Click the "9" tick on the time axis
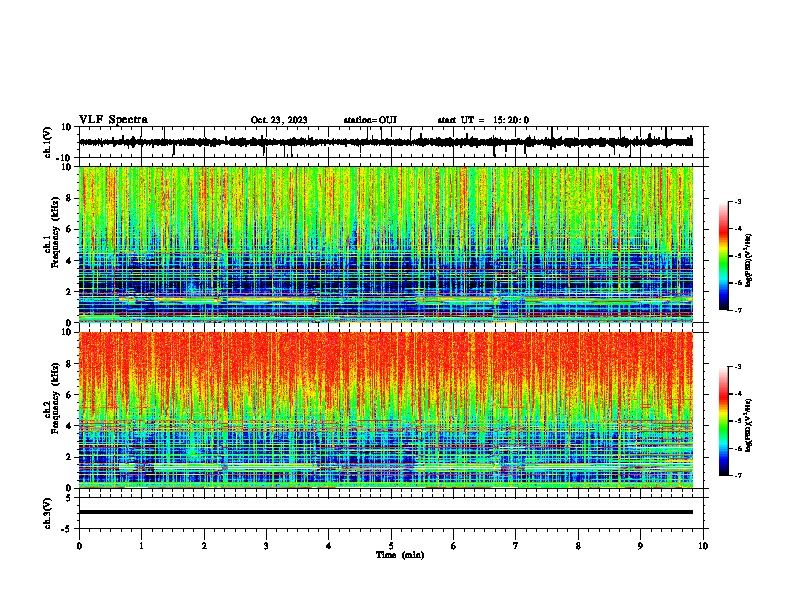Screen dimensions: 792x612 (640, 545)
